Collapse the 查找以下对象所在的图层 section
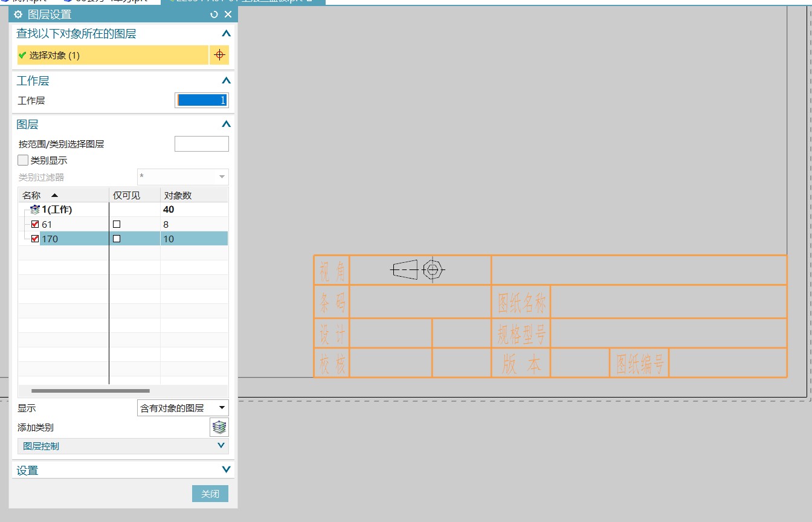The image size is (812, 522). click(226, 34)
